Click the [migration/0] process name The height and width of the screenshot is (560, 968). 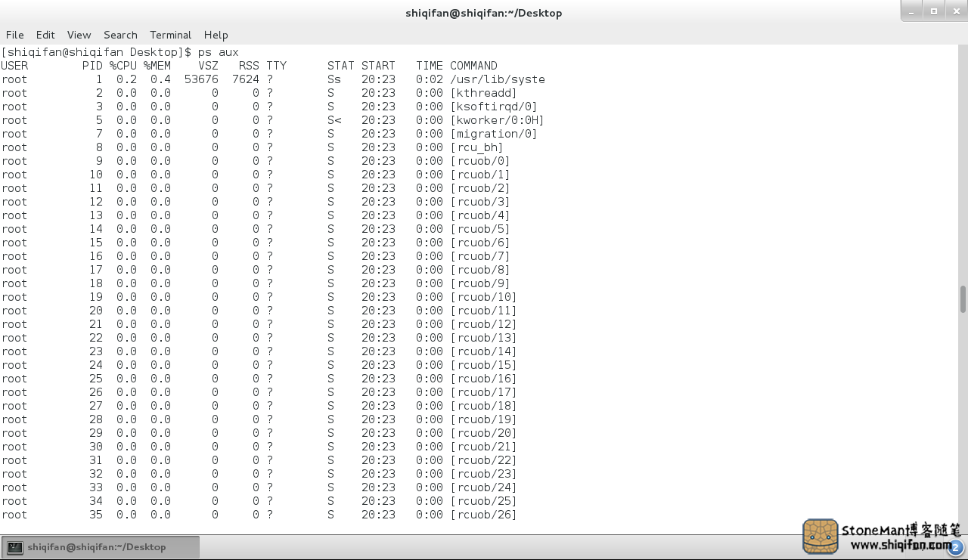[x=494, y=134]
